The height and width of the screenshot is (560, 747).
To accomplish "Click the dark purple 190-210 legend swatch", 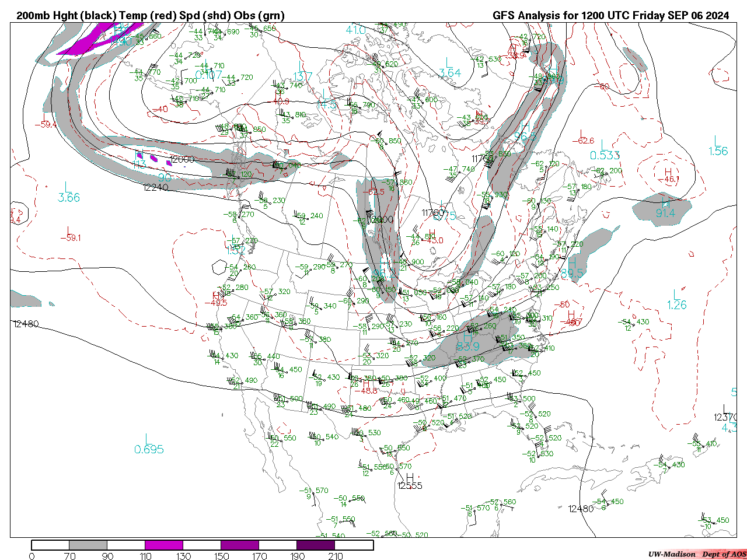I will coord(316,545).
